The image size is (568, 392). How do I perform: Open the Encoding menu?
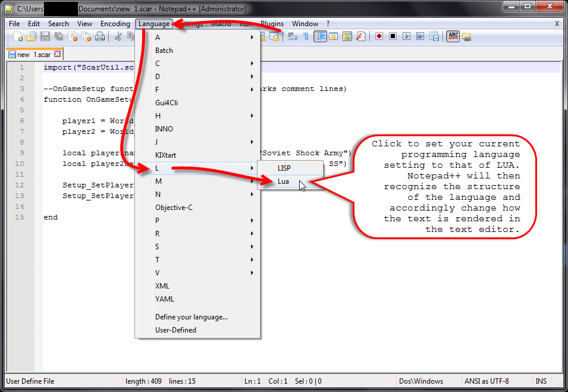point(115,24)
